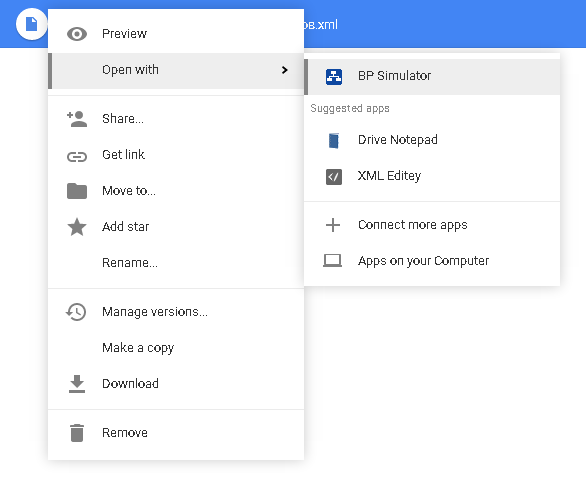Screen dimensions: 586x483
Task: Click the BP Simulator app icon
Action: tap(334, 77)
